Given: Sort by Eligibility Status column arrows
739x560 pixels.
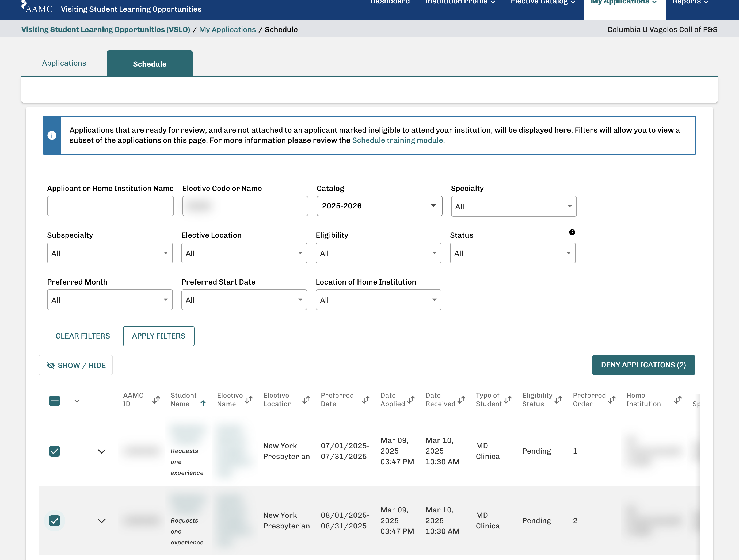Looking at the screenshot, I should click(559, 400).
